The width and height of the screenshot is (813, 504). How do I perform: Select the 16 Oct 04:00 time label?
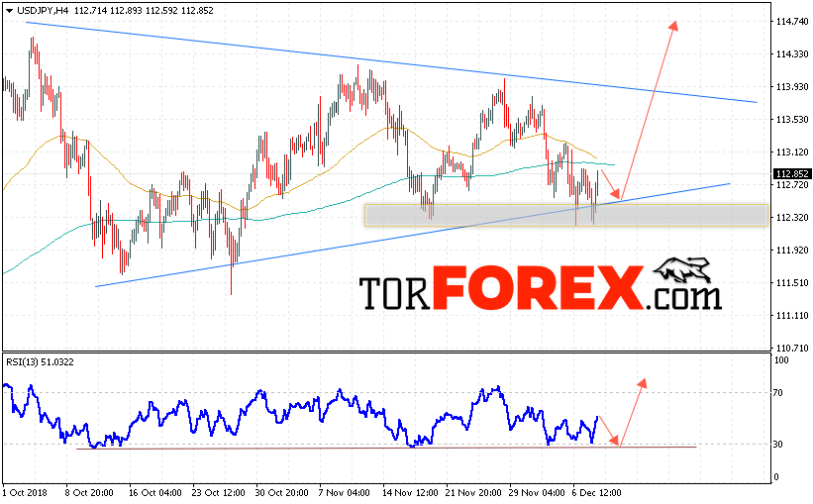pyautogui.click(x=155, y=492)
